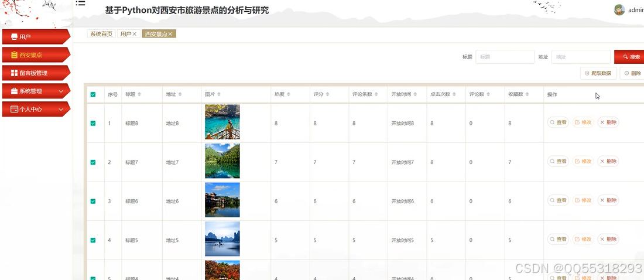Click 查看 for row 标题5
This screenshot has height=280, width=644.
(x=558, y=240)
